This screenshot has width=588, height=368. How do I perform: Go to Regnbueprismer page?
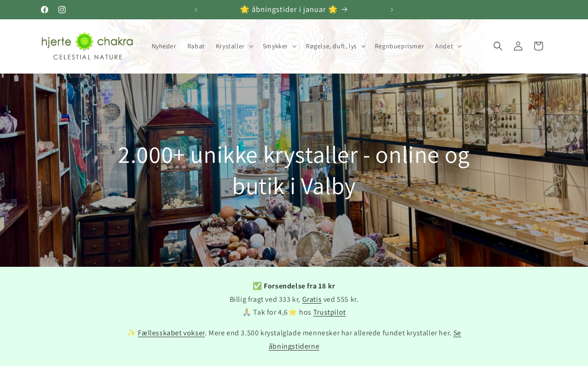399,46
